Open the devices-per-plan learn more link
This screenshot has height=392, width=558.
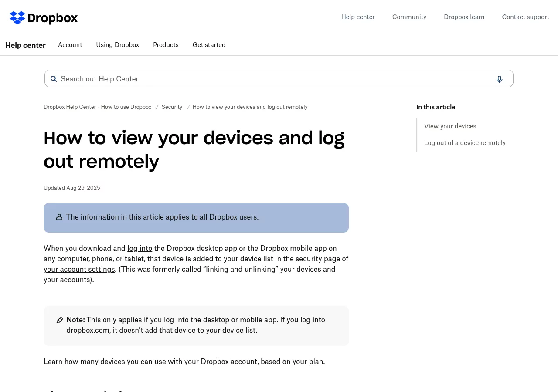184,362
